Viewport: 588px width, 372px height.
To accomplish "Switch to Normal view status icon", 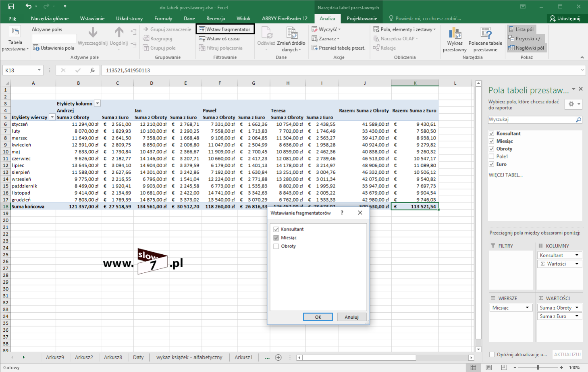I will coord(473,368).
